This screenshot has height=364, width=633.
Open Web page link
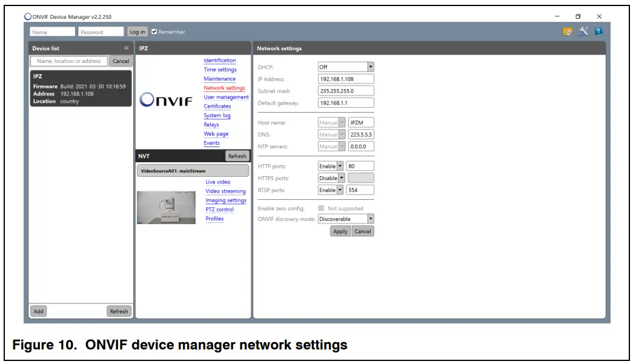coord(216,134)
